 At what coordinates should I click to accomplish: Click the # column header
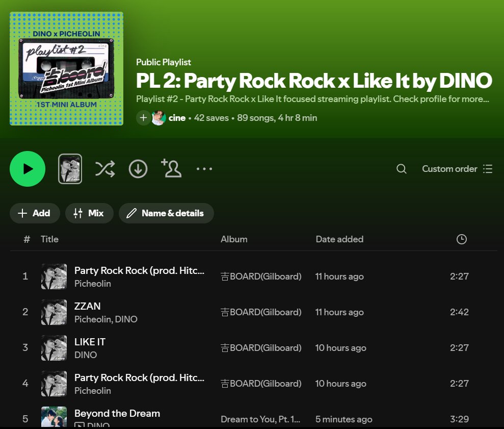[26, 239]
